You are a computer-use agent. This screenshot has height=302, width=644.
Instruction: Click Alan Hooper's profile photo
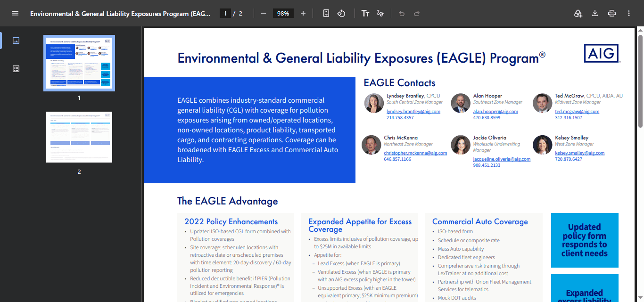(x=460, y=103)
